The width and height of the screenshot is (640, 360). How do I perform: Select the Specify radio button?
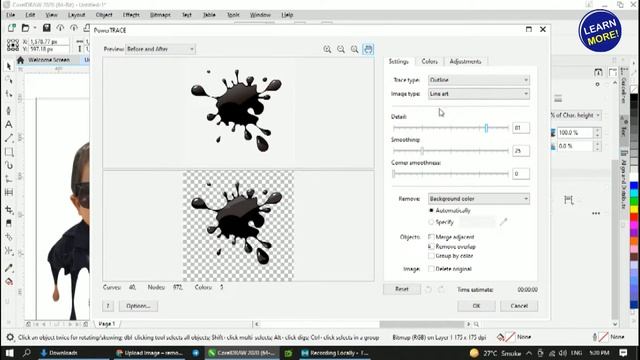coord(431,222)
